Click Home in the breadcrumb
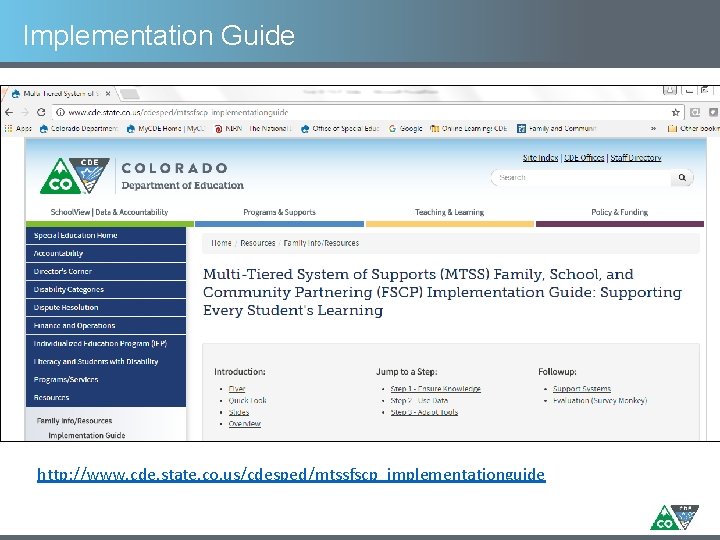 click(221, 243)
